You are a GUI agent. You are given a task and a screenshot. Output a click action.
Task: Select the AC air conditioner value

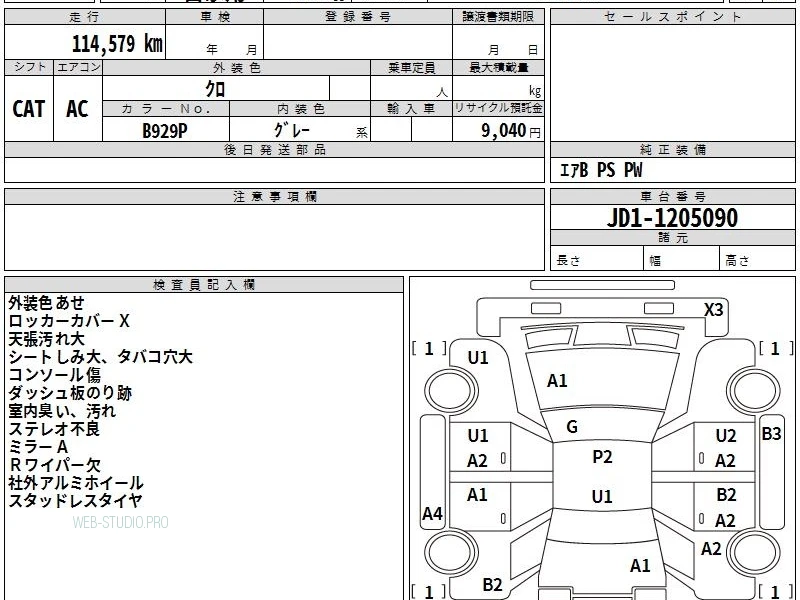77,109
